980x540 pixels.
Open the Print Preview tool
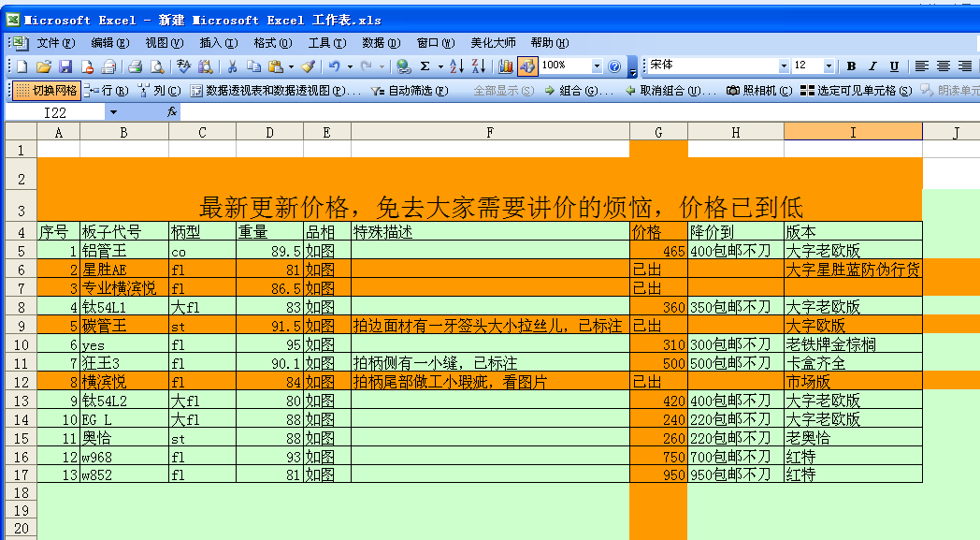pos(156,66)
